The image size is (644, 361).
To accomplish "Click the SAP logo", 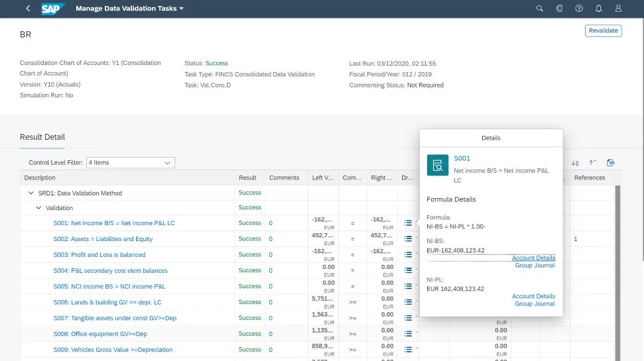I will click(52, 9).
